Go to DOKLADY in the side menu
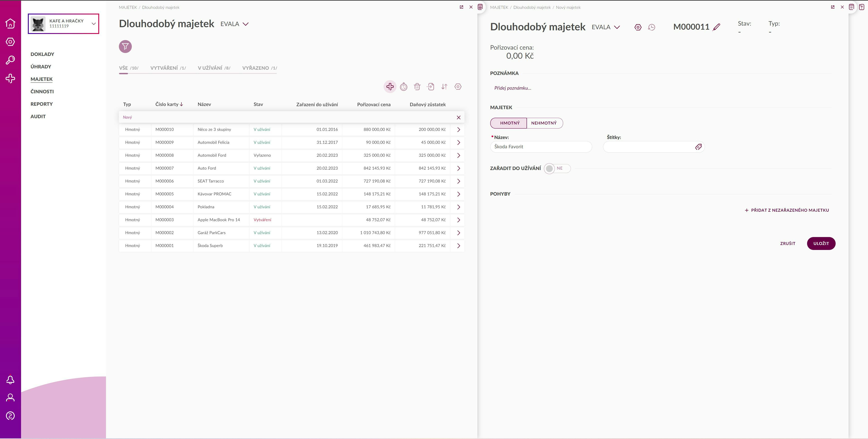868x439 pixels. coord(42,54)
